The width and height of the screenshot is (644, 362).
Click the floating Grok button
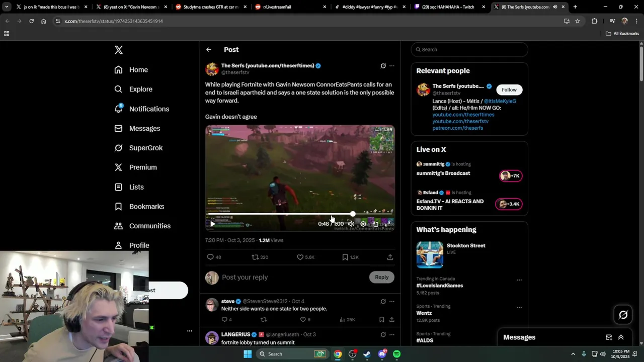point(623,315)
